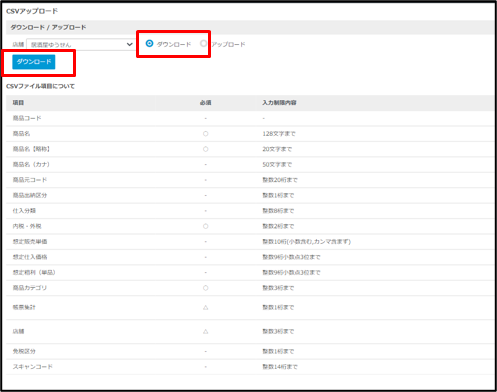Click the 商品コード row label
This screenshot has height=392, width=497.
(27, 118)
